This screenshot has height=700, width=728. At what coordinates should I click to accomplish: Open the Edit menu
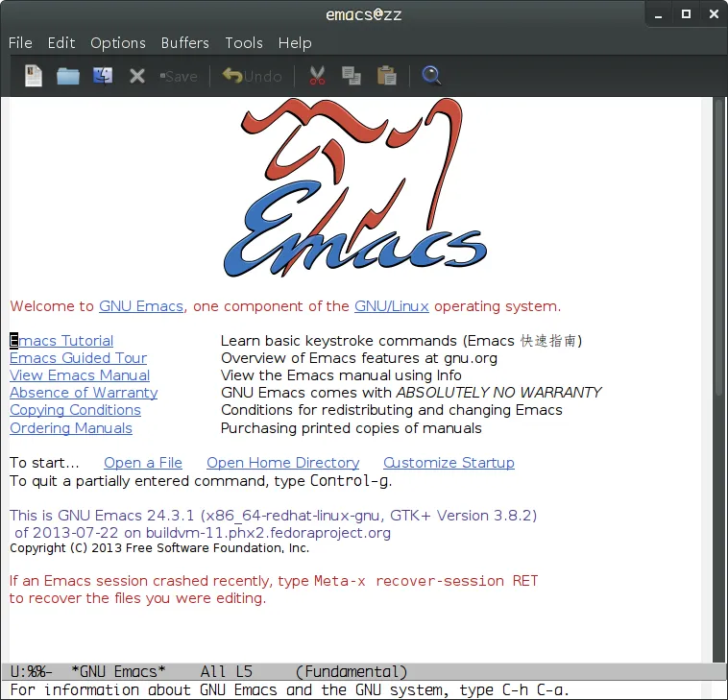[61, 42]
